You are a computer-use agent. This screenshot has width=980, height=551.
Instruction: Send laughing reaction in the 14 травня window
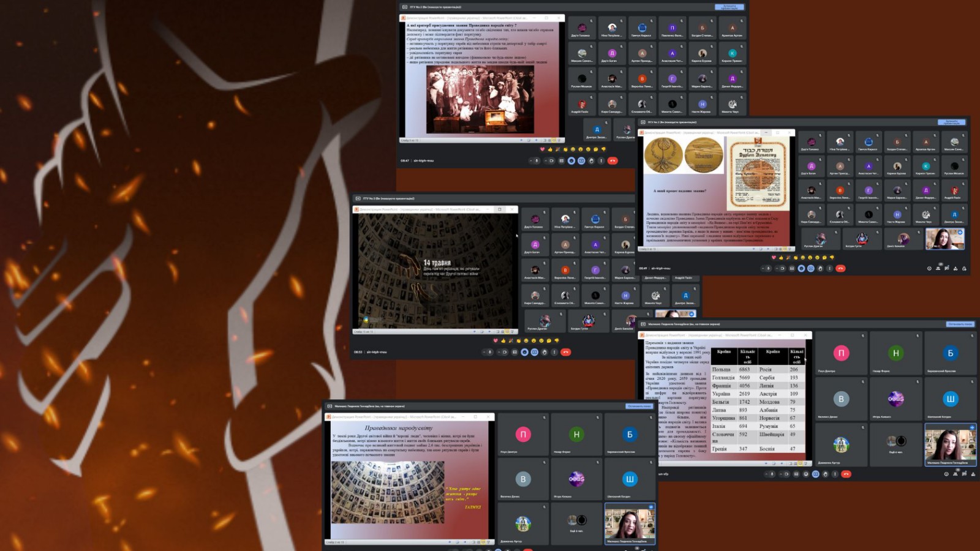click(x=526, y=340)
